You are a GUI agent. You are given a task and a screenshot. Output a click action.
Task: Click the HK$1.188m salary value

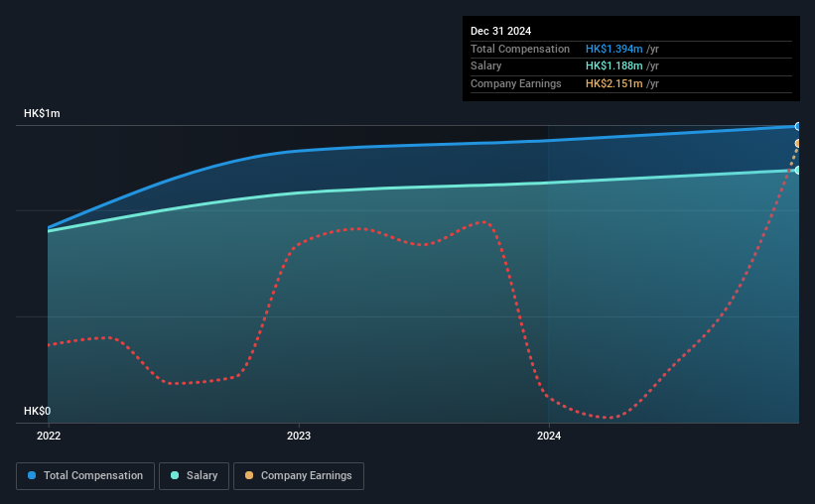coord(613,66)
